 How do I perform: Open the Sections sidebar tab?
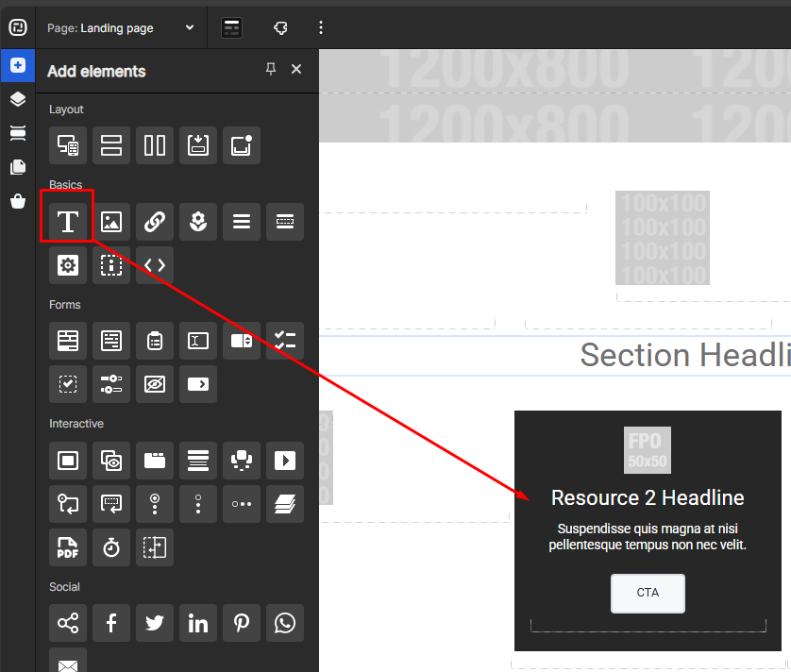click(x=18, y=133)
